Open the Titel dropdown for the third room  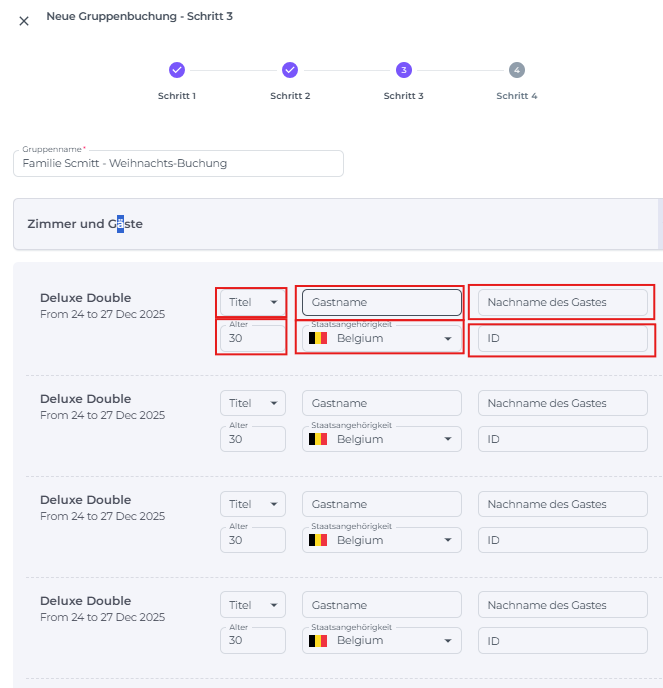click(x=252, y=504)
